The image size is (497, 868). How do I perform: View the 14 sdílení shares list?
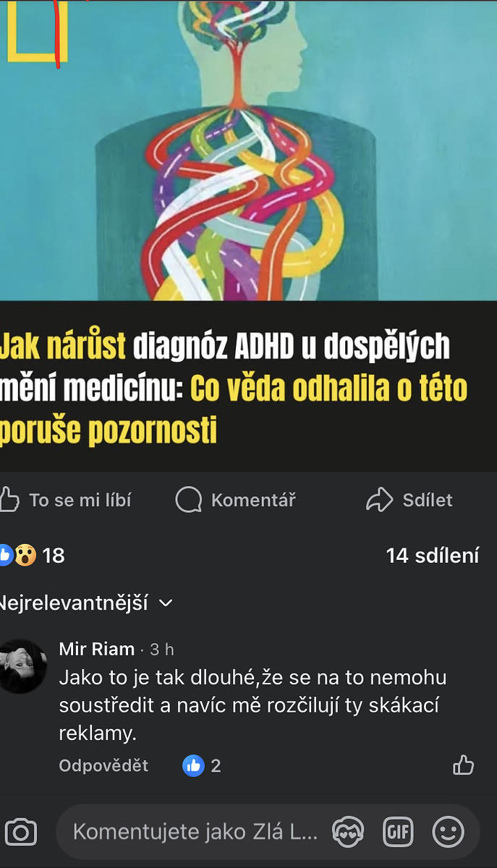433,556
